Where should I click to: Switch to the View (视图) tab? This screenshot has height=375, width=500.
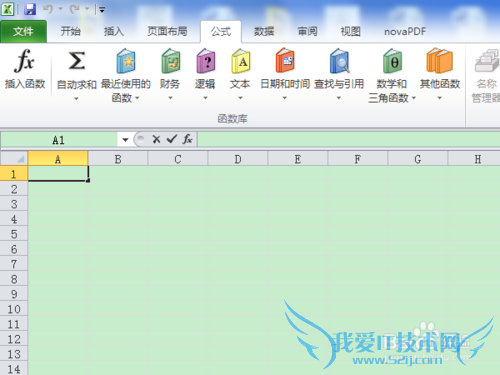[x=350, y=31]
